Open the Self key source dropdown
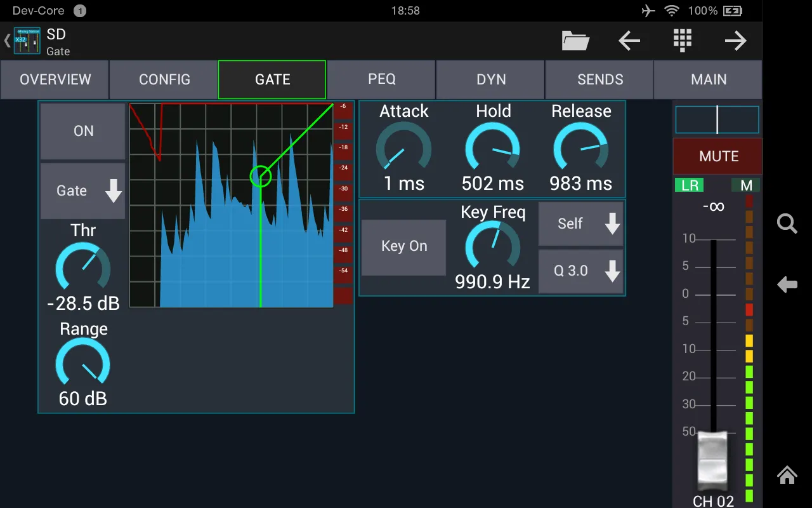 coord(580,224)
